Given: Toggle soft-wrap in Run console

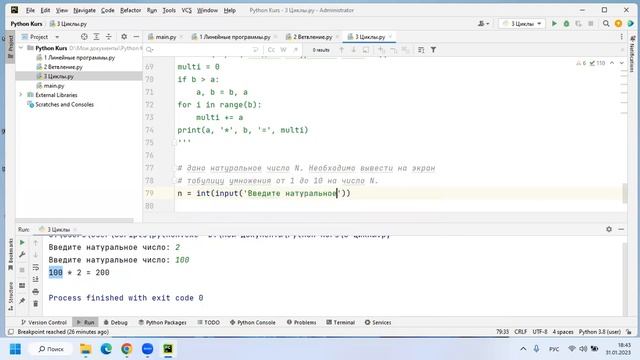Looking at the screenshot, I should pyautogui.click(x=36, y=267).
